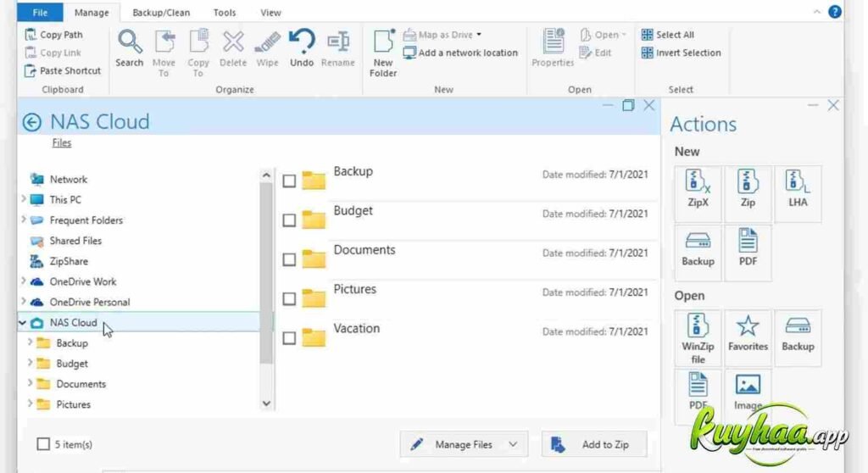Viewport: 868px width, 473px height.
Task: Open the Map as Drive dropdown
Action: click(479, 35)
